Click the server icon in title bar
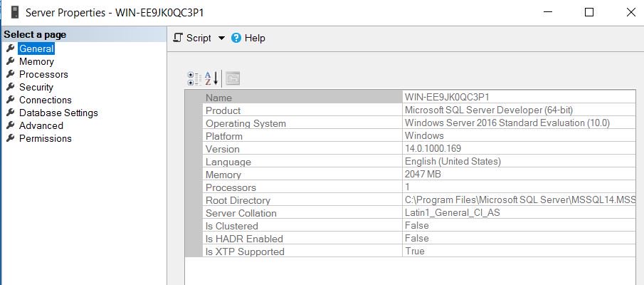The height and width of the screenshot is (285, 644). point(15,12)
